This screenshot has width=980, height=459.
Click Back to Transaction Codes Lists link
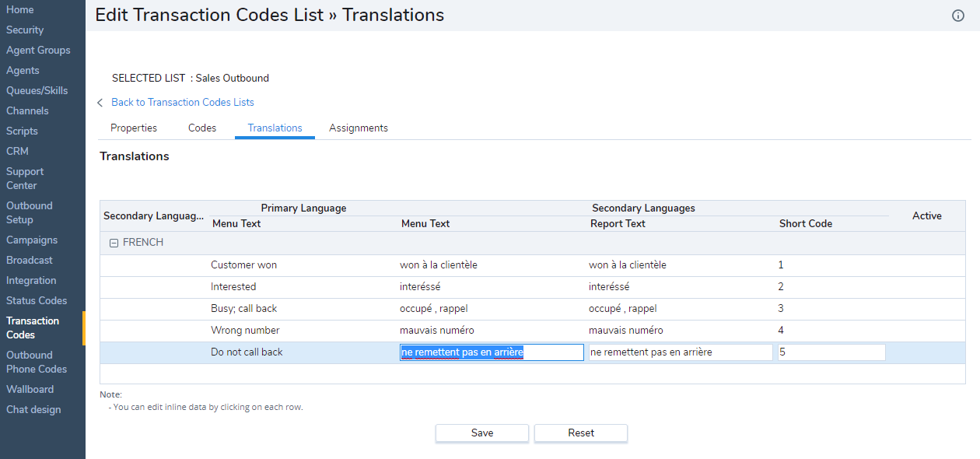point(183,102)
